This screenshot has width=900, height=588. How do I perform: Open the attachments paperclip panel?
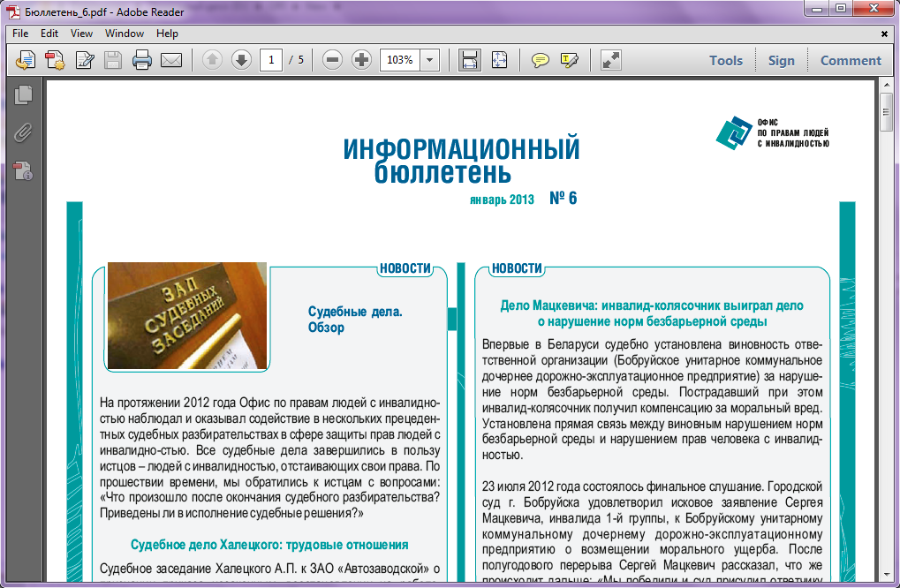pos(23,132)
